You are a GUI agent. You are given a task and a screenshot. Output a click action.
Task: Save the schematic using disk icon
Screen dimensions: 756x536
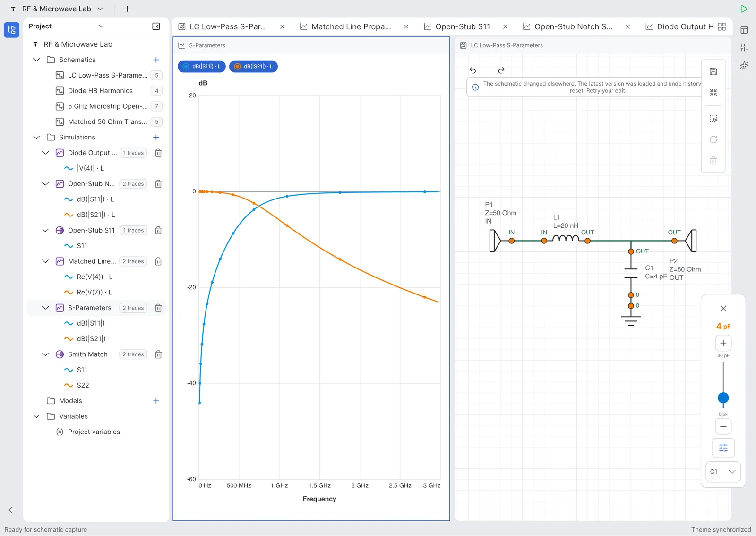tap(713, 72)
